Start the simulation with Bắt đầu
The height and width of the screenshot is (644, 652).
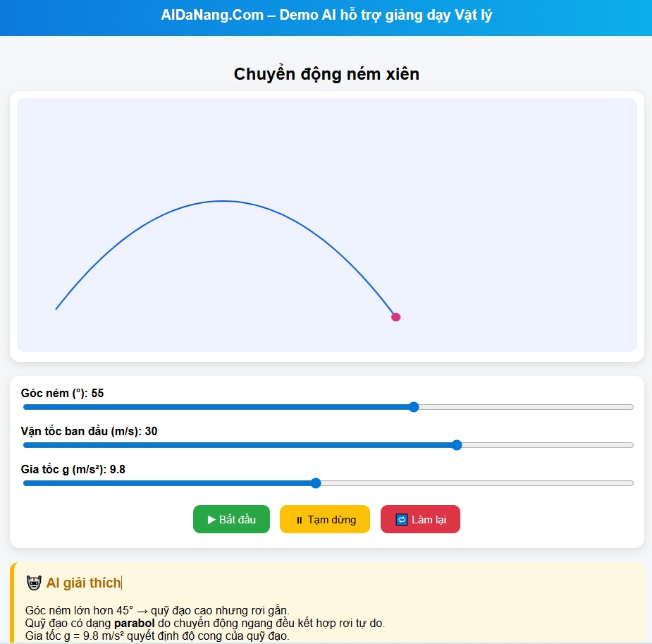[x=231, y=519]
